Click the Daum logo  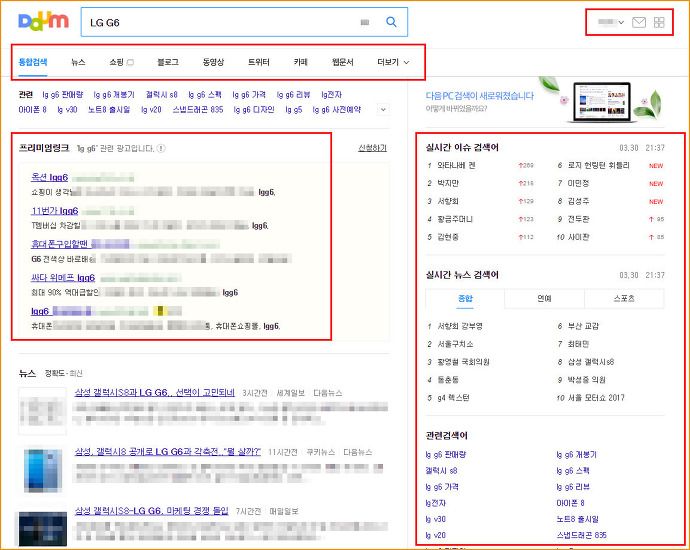click(x=43, y=22)
